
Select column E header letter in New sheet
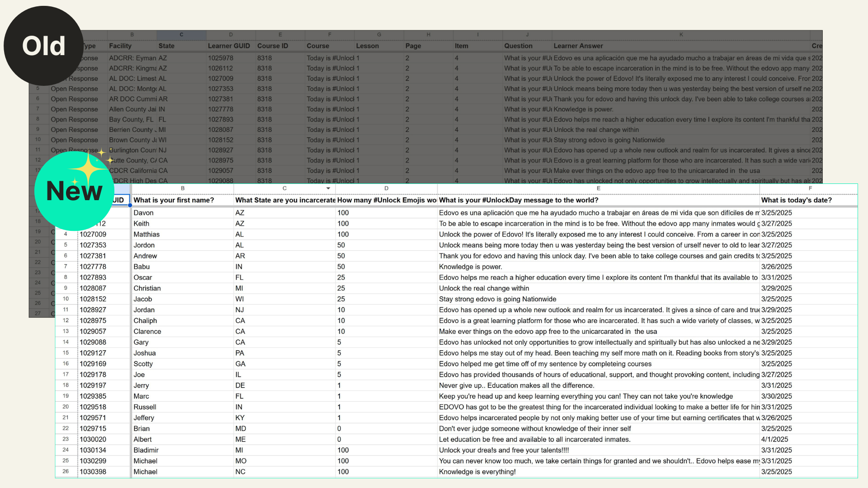[598, 188]
